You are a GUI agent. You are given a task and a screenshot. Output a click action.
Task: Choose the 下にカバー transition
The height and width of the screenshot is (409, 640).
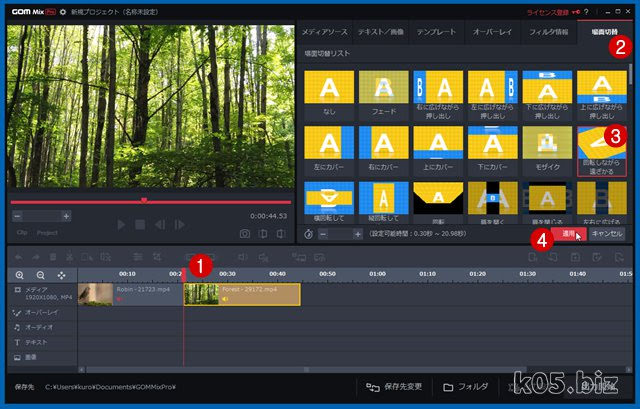coord(493,142)
